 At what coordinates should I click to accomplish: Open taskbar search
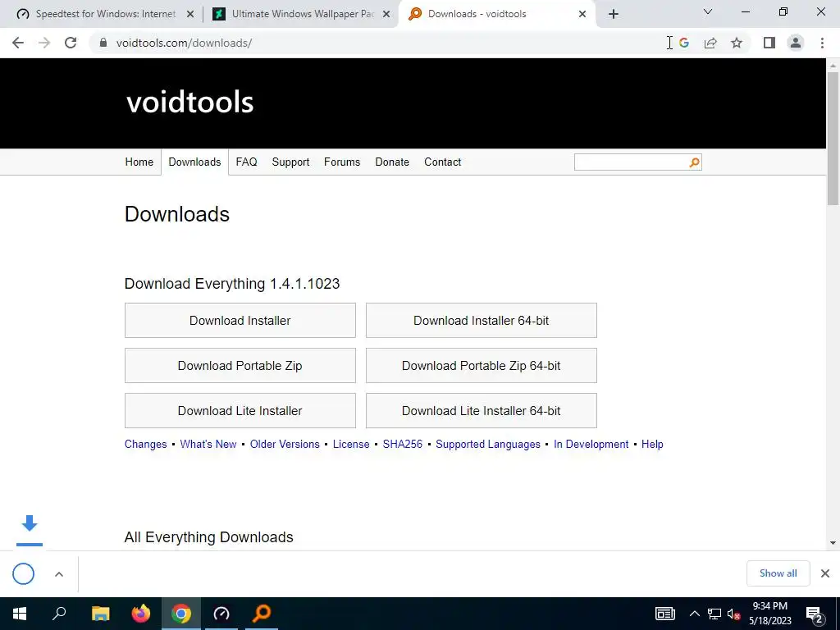pyautogui.click(x=59, y=614)
